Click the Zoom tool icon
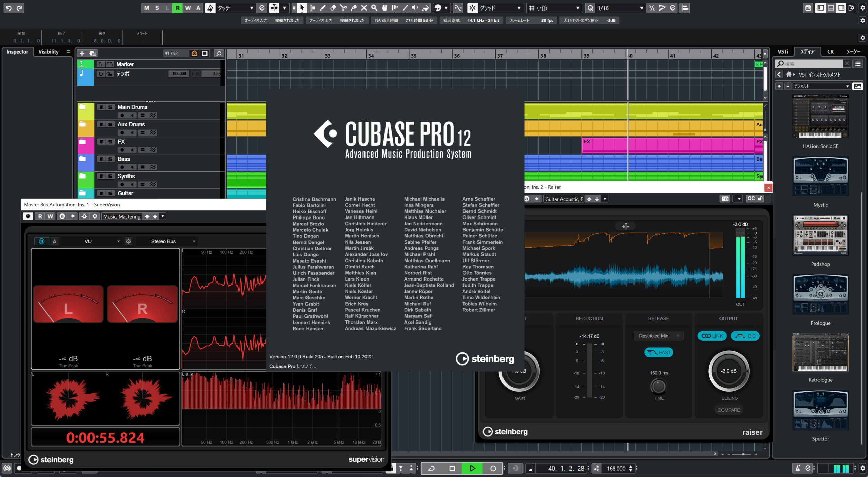Screen dimensions: 868x477 pyautogui.click(x=374, y=8)
